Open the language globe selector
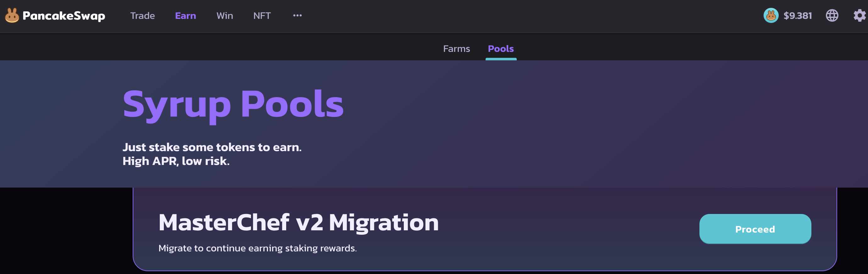 point(832,15)
